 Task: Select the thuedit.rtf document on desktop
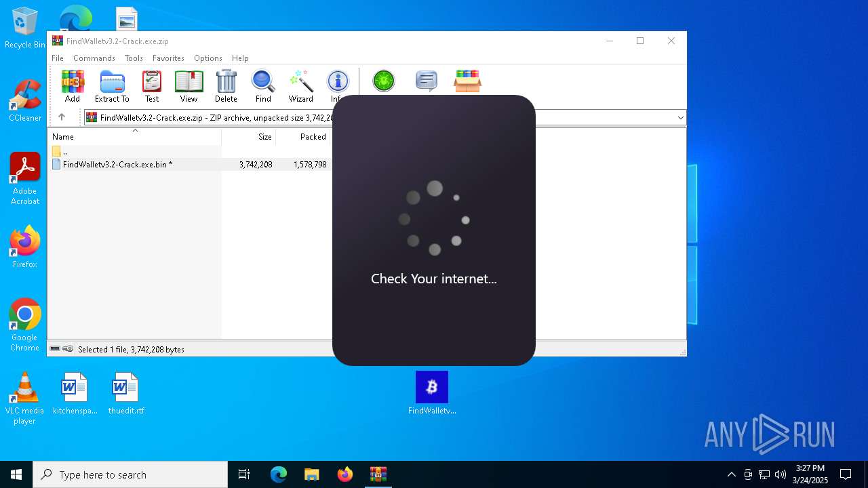point(126,394)
